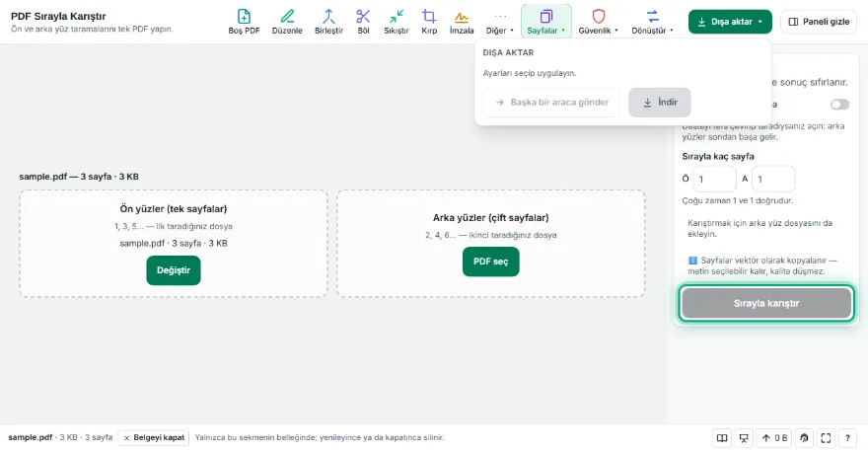Image resolution: width=868 pixels, height=451 pixels.
Task: Click the Değiştir button for front pages
Action: point(174,270)
